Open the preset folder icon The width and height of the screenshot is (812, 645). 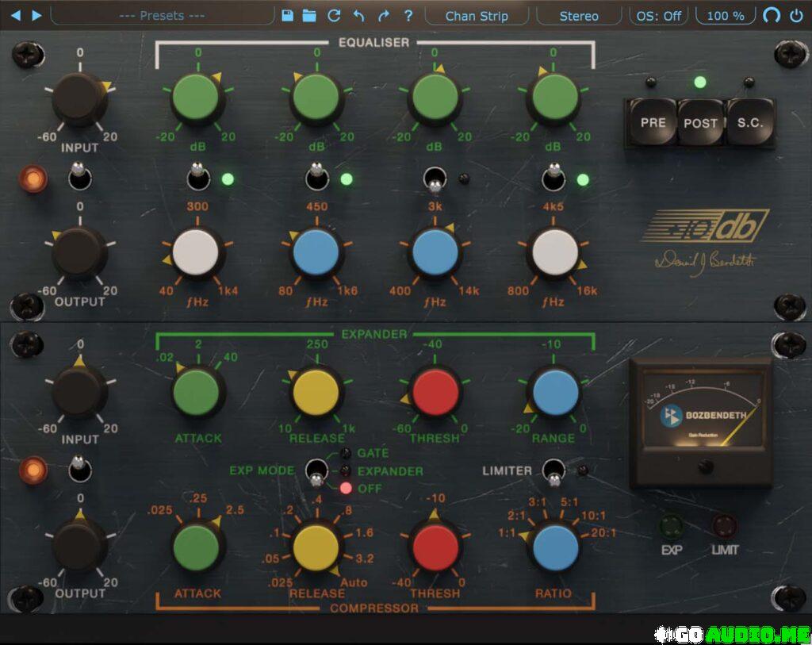click(x=309, y=16)
